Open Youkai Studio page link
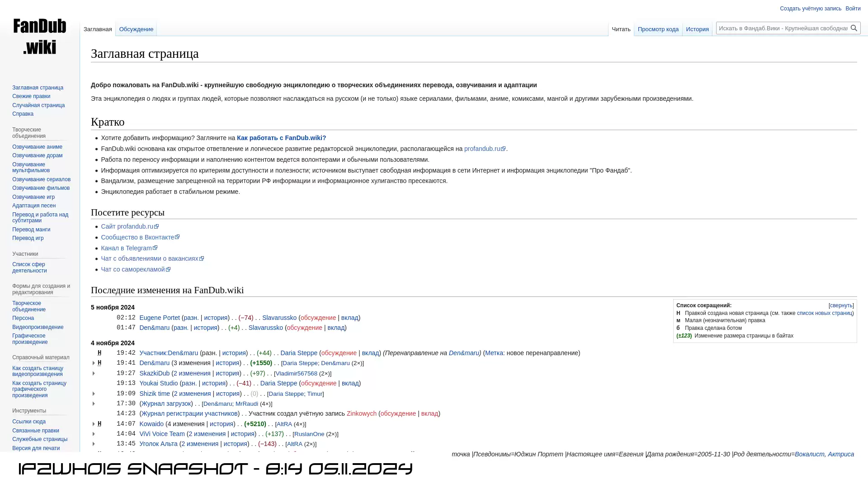The image size is (868, 488). click(x=159, y=383)
